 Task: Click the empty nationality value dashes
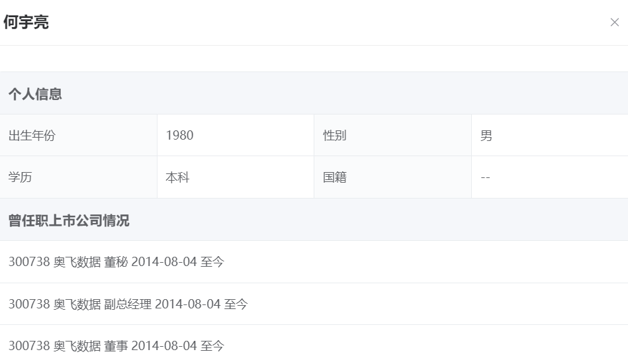485,177
